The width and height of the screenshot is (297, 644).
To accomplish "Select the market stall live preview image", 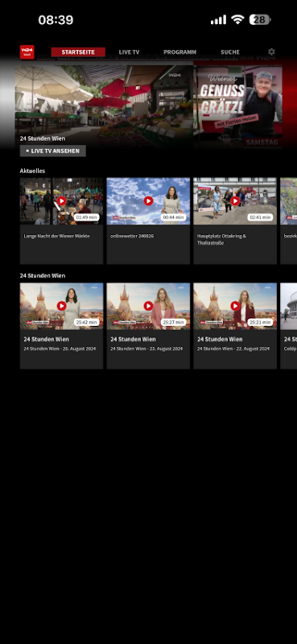I will 104,106.
